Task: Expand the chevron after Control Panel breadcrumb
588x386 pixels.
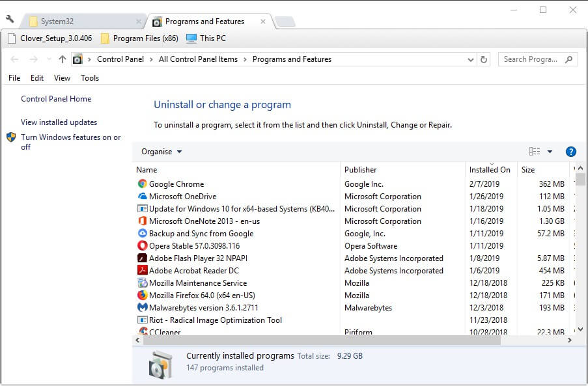Action: tap(151, 59)
